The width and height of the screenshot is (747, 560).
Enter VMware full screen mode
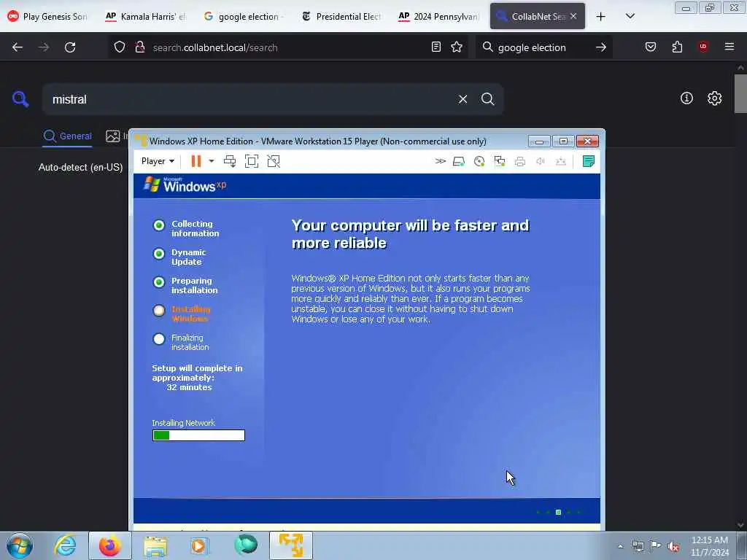tap(252, 161)
